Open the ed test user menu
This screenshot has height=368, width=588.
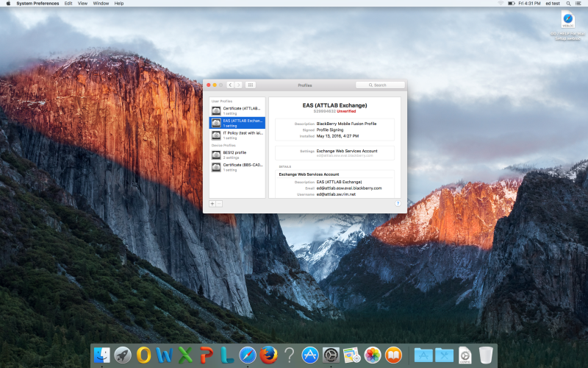553,4
